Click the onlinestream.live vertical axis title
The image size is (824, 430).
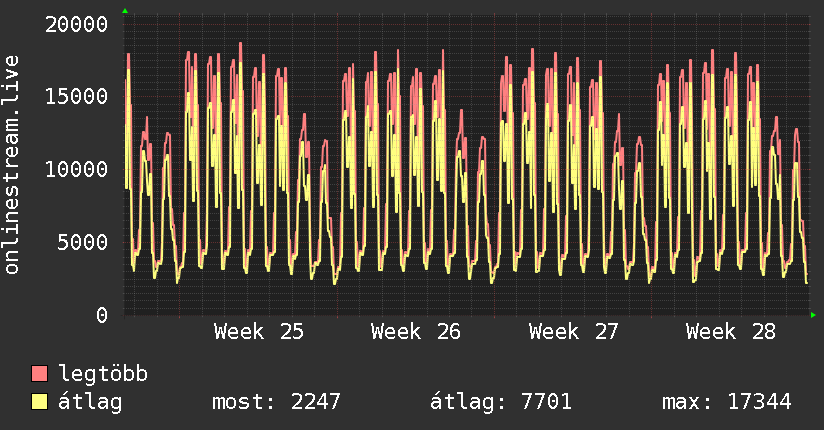click(11, 165)
